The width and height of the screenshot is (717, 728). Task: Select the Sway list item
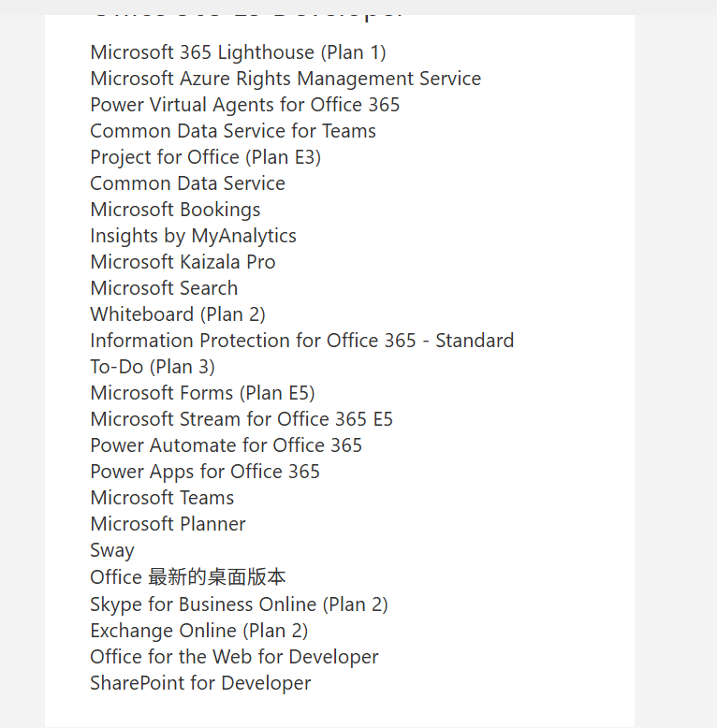pyautogui.click(x=112, y=550)
